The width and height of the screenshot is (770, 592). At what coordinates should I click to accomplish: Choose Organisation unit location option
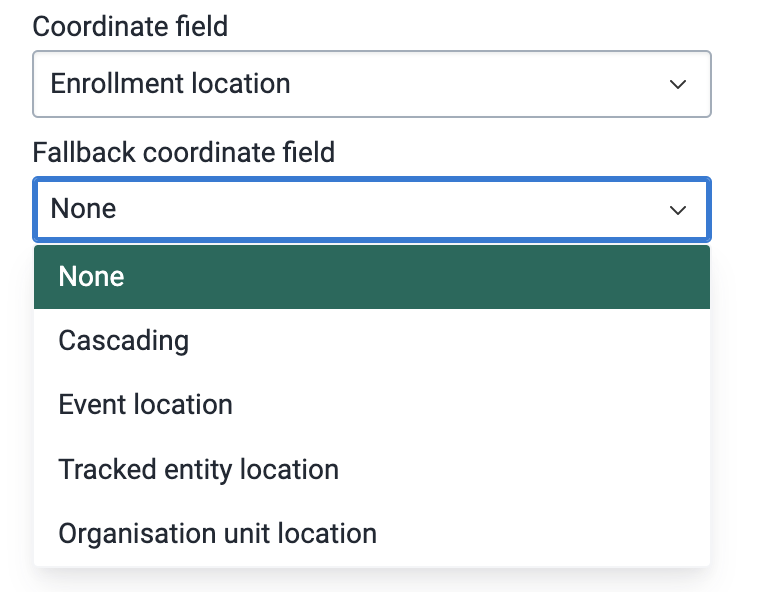[x=372, y=534]
